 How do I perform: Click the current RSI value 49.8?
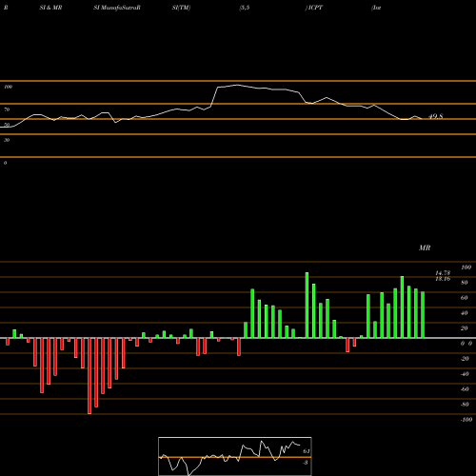(436, 116)
